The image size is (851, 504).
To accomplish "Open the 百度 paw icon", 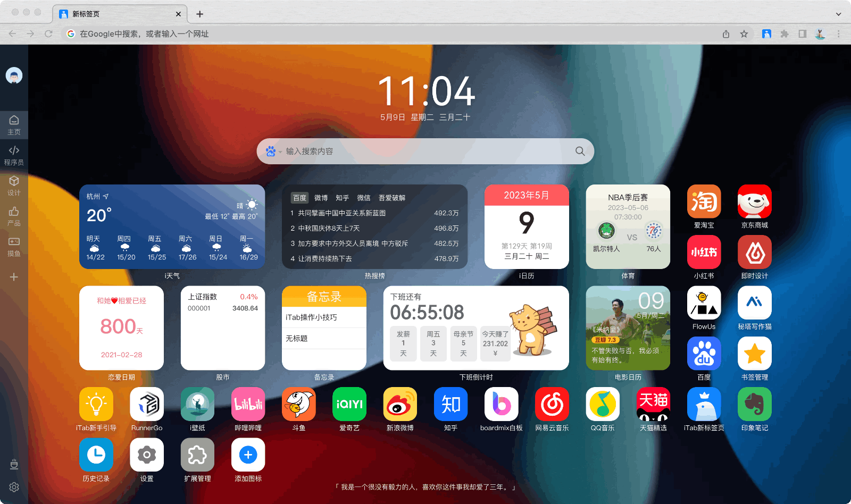I will (704, 354).
